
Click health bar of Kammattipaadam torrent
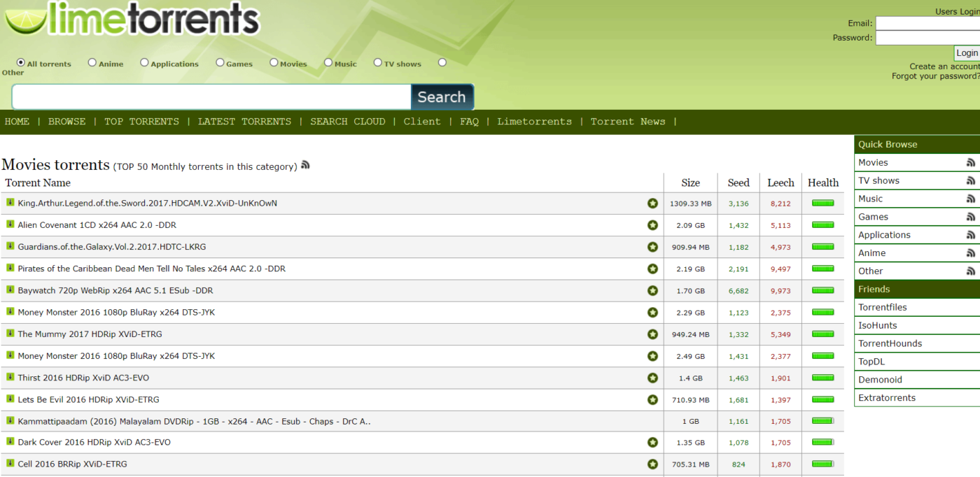pos(822,421)
